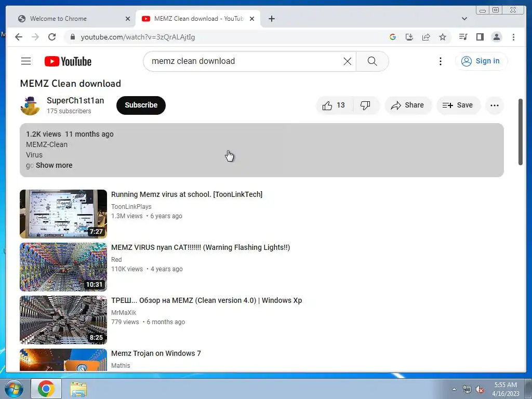
Task: Click the page vertical scrollbar thumb
Action: pyautogui.click(x=521, y=132)
